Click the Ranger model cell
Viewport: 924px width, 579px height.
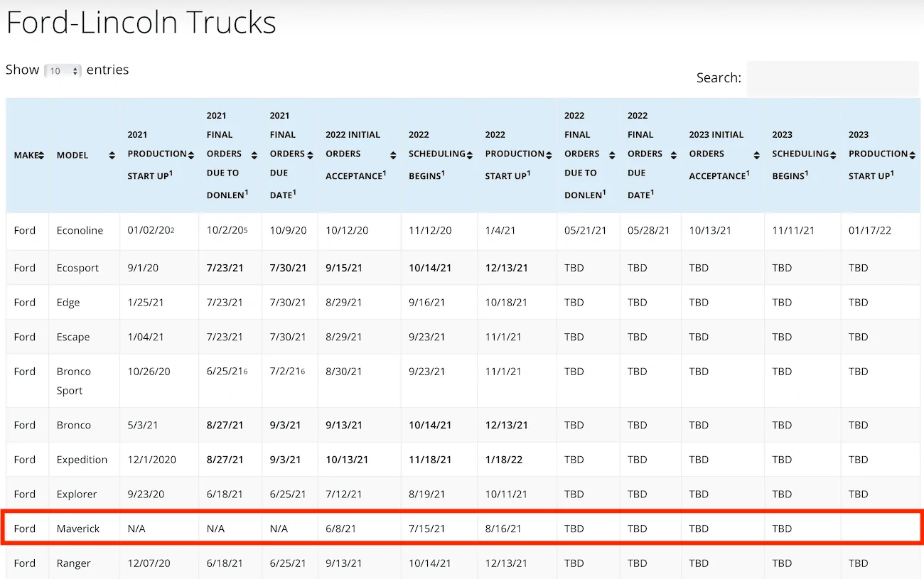(74, 563)
